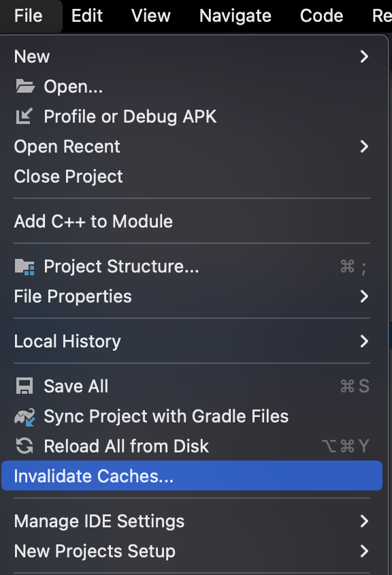Image resolution: width=392 pixels, height=575 pixels.
Task: Open the Code menu in menu bar
Action: (321, 16)
